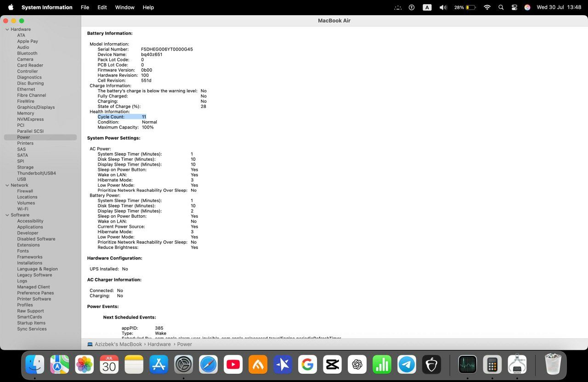The height and width of the screenshot is (382, 588).
Task: Launch the App Store from Dock
Action: tap(159, 365)
